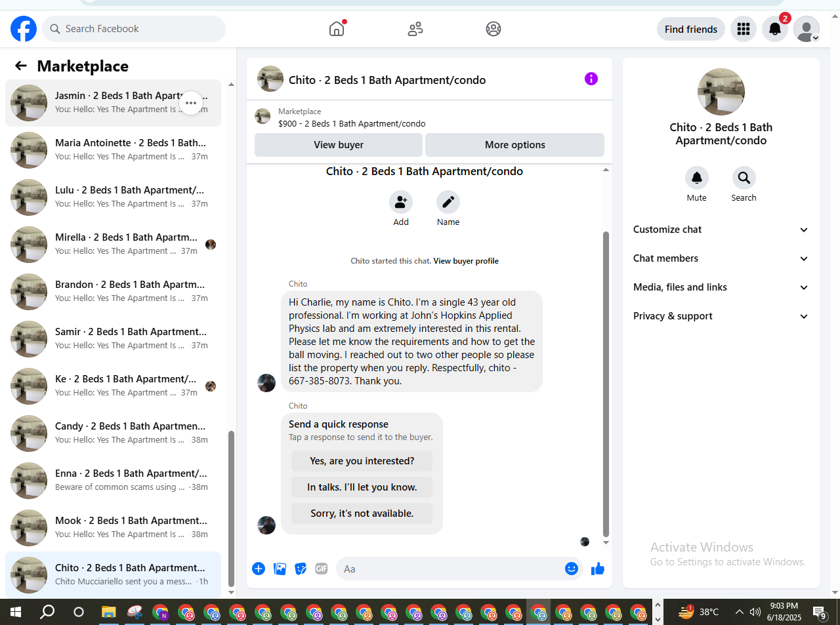The width and height of the screenshot is (840, 625).
Task: Open Enna's apartment conversation
Action: pos(113,481)
